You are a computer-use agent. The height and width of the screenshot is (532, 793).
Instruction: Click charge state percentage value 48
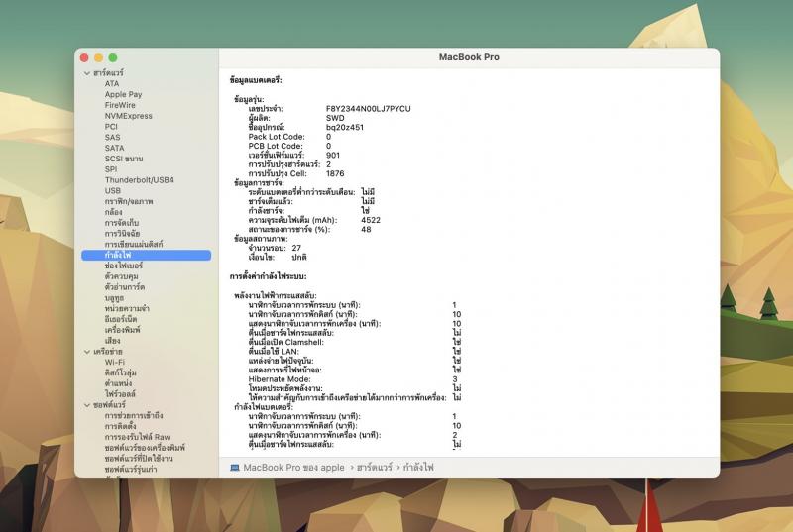pyautogui.click(x=366, y=230)
